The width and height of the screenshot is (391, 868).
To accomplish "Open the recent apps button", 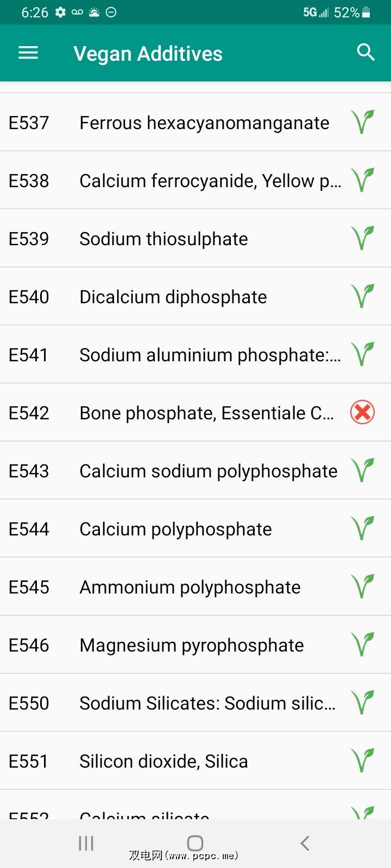I will (x=86, y=843).
